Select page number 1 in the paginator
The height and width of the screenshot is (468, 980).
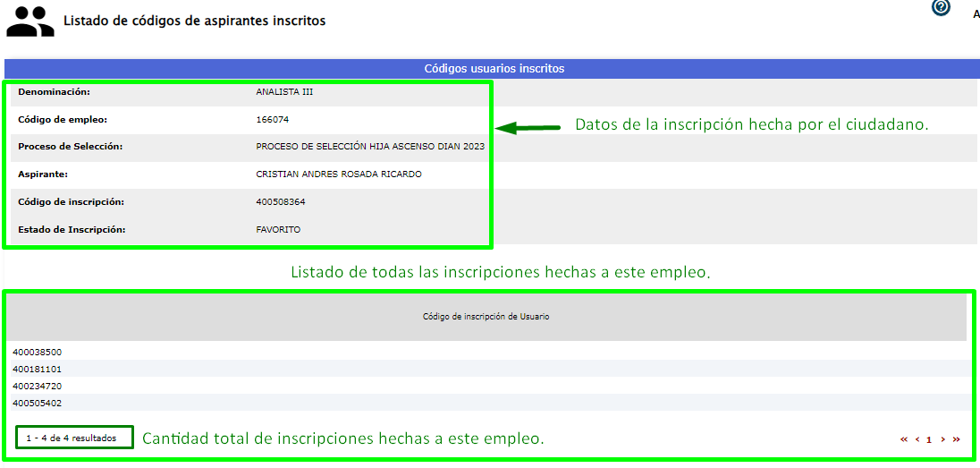pyautogui.click(x=930, y=439)
